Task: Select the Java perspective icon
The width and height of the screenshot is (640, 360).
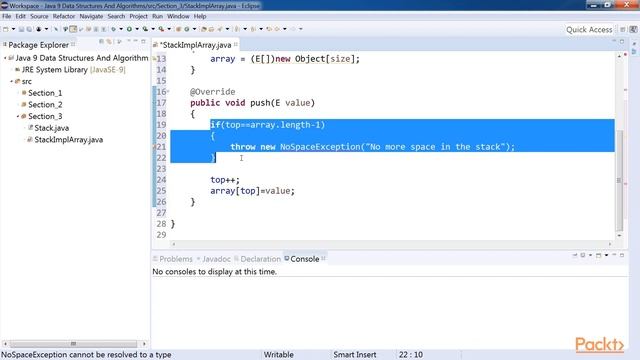Action: 633,29
